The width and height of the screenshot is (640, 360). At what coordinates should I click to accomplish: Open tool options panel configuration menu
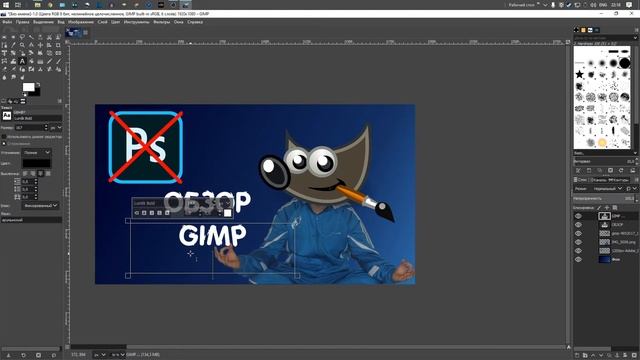tap(60, 101)
